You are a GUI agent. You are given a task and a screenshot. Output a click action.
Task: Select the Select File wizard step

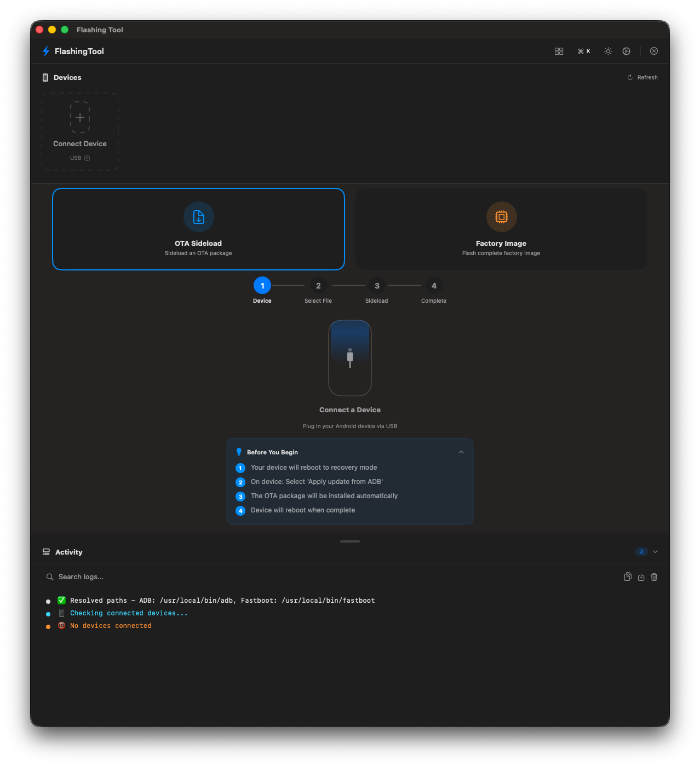(x=318, y=285)
